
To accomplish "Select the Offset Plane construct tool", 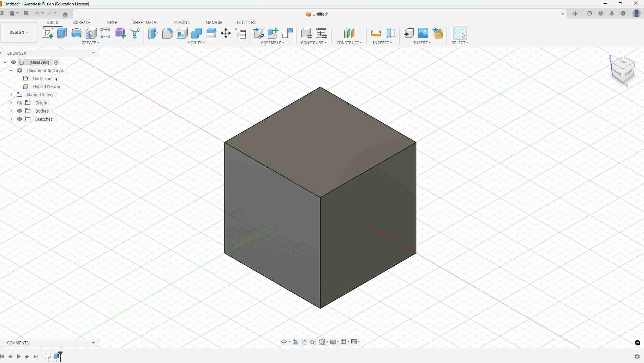I will pos(349,33).
